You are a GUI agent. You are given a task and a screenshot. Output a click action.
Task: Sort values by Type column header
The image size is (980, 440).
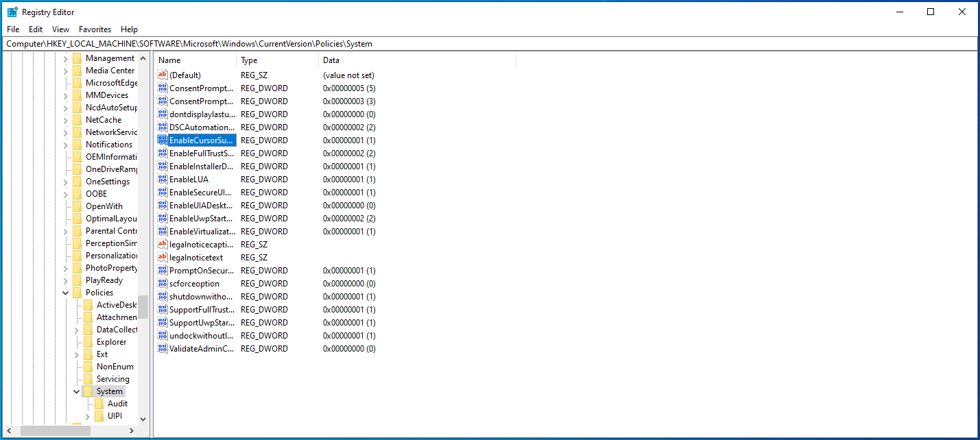tap(278, 60)
